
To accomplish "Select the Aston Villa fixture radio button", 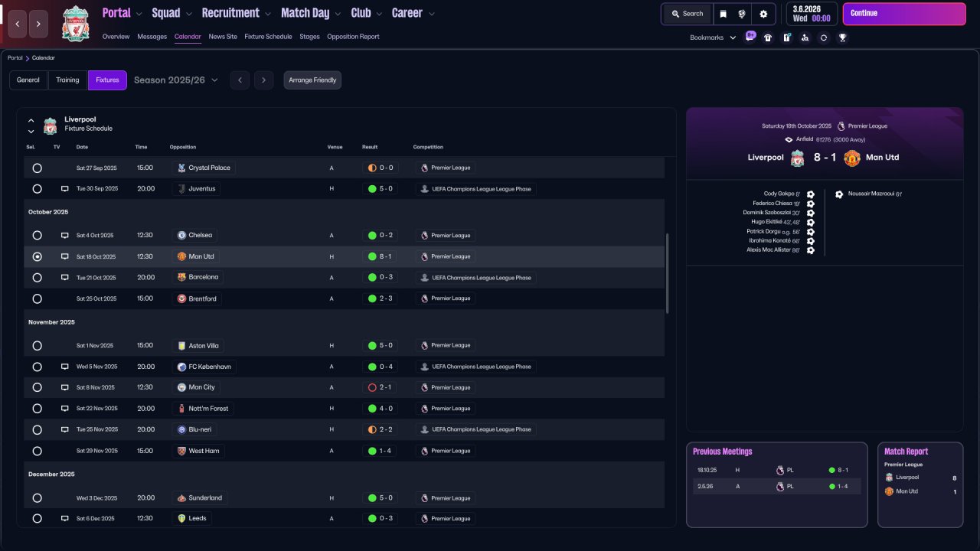I will pyautogui.click(x=37, y=345).
